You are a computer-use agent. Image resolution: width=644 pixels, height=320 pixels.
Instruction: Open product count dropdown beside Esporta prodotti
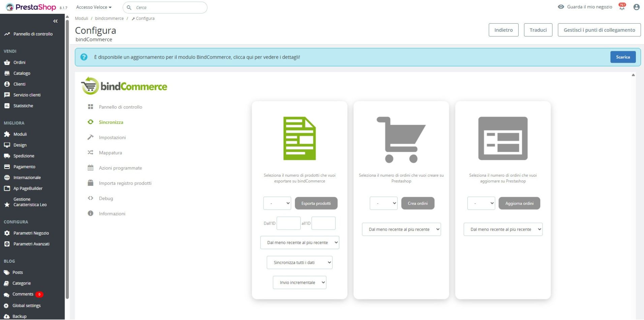[x=277, y=203]
